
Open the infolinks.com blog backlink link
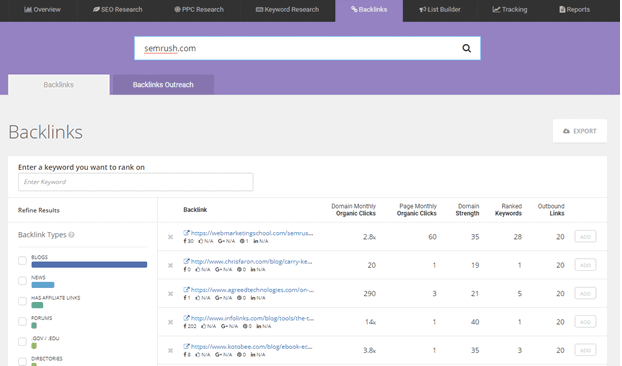[249, 318]
